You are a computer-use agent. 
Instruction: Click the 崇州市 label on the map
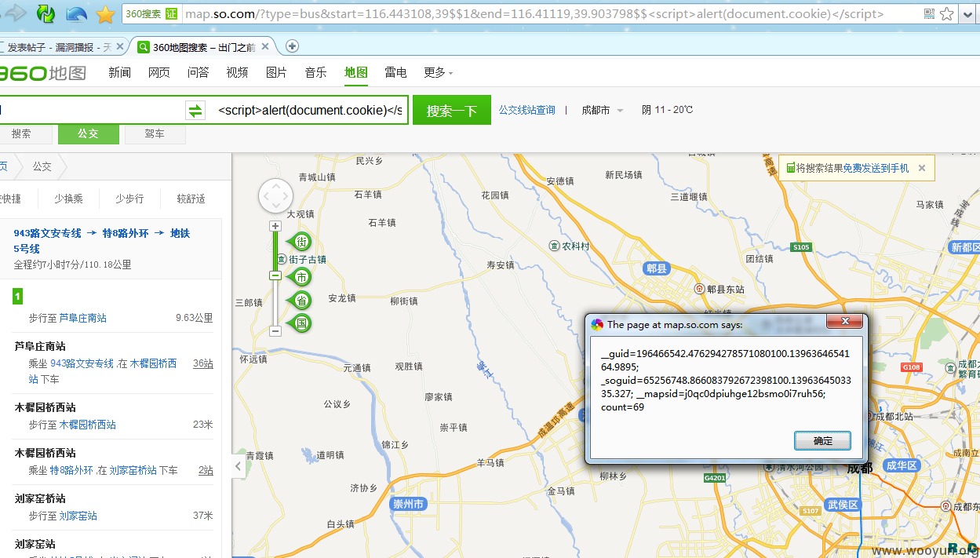[x=409, y=504]
